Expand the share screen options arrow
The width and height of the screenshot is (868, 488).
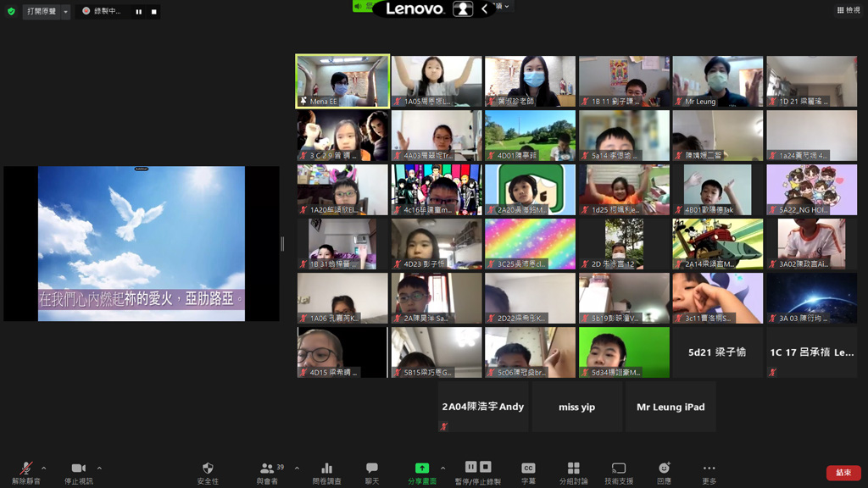442,468
